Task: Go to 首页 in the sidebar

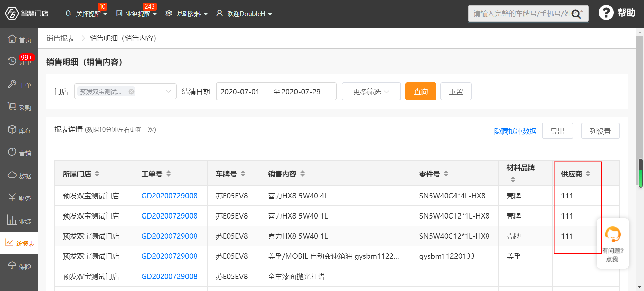Action: point(19,39)
